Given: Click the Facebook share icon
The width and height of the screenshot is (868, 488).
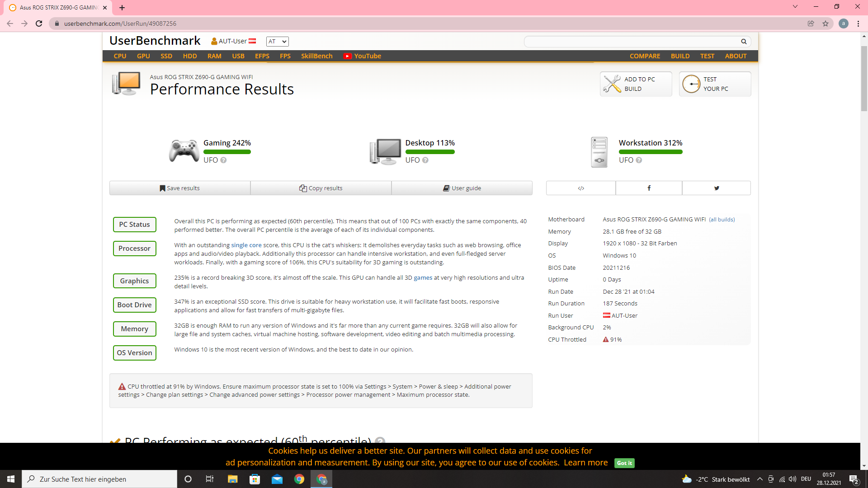Looking at the screenshot, I should 649,188.
